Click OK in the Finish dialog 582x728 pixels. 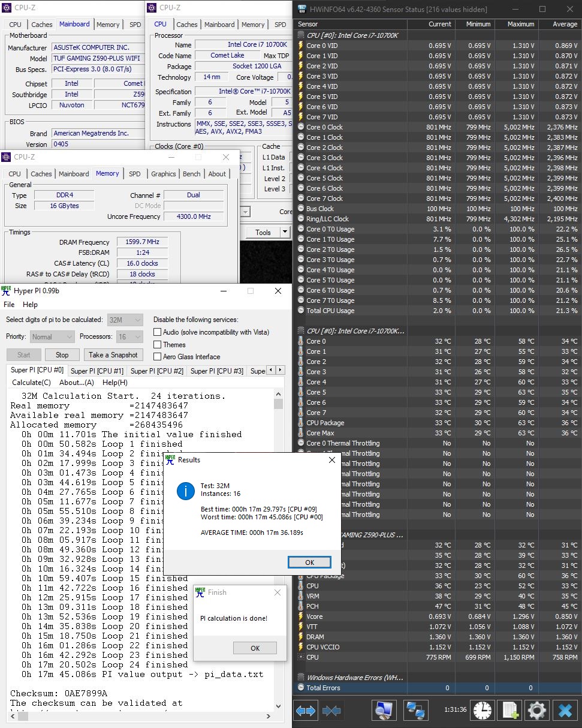[x=255, y=648]
